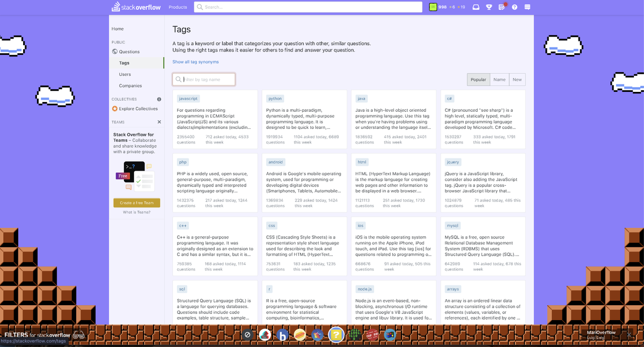Open the c# tag
Image resolution: width=644 pixels, height=347 pixels.
[x=450, y=98]
